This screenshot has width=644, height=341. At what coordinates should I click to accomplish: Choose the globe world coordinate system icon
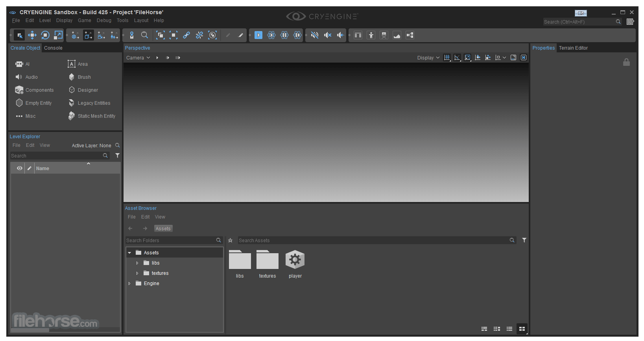click(x=75, y=35)
